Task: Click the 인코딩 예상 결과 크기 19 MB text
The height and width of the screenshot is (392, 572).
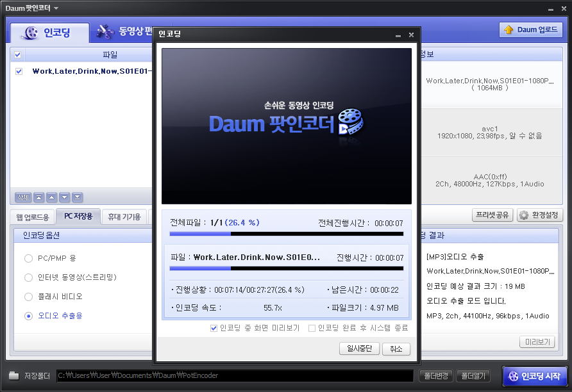Action: (476, 286)
